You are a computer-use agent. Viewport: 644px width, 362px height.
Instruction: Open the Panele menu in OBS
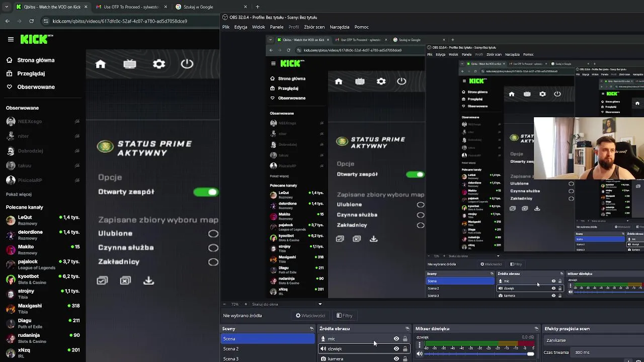point(277,27)
